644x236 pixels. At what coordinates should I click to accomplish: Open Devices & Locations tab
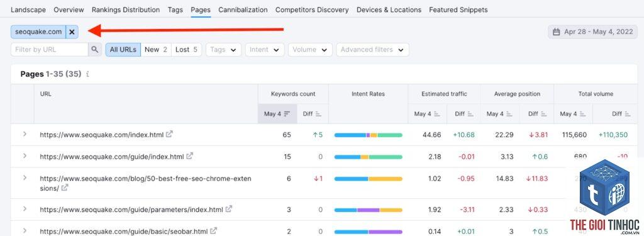(x=389, y=9)
